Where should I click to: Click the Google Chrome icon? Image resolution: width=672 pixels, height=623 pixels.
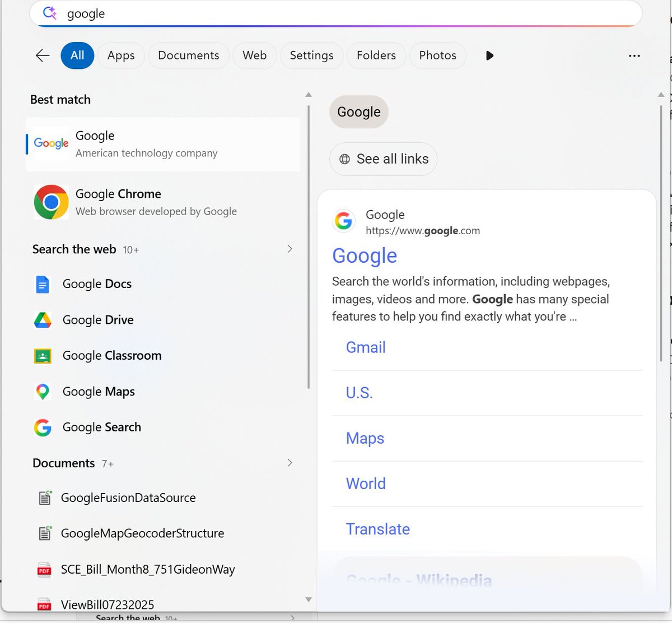pos(51,202)
